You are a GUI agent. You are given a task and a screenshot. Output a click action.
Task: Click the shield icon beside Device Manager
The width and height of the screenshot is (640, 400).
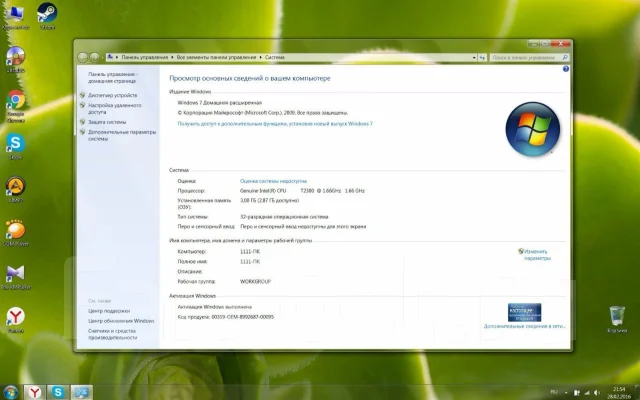(x=82, y=95)
